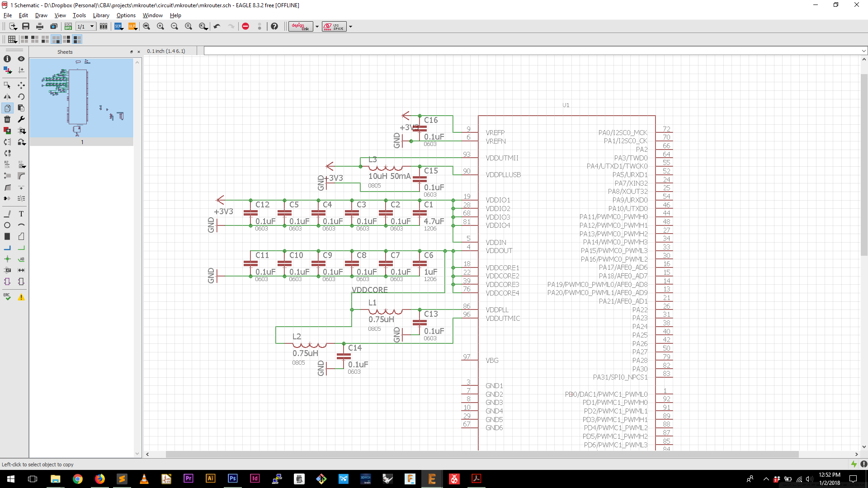Open the Draw menu
The height and width of the screenshot is (488, 868).
(x=41, y=15)
